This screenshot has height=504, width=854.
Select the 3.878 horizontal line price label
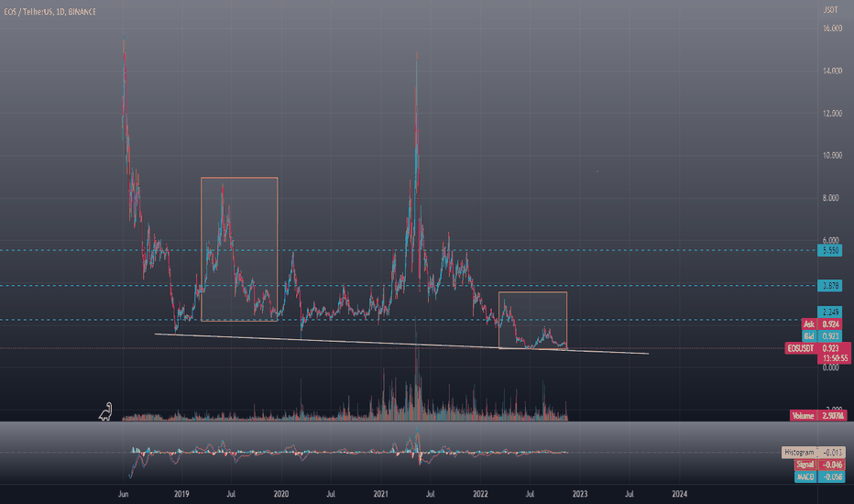[830, 286]
